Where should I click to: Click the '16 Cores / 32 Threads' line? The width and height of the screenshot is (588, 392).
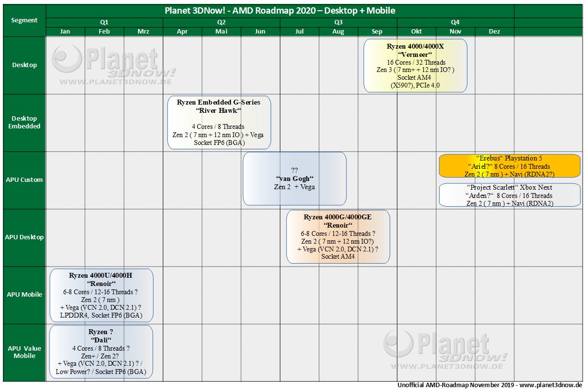point(415,62)
